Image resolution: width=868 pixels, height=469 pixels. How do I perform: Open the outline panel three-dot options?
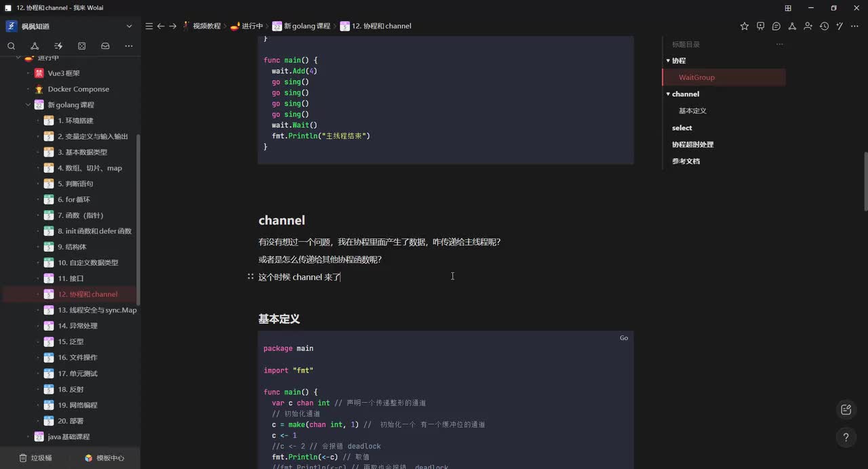pyautogui.click(x=780, y=44)
